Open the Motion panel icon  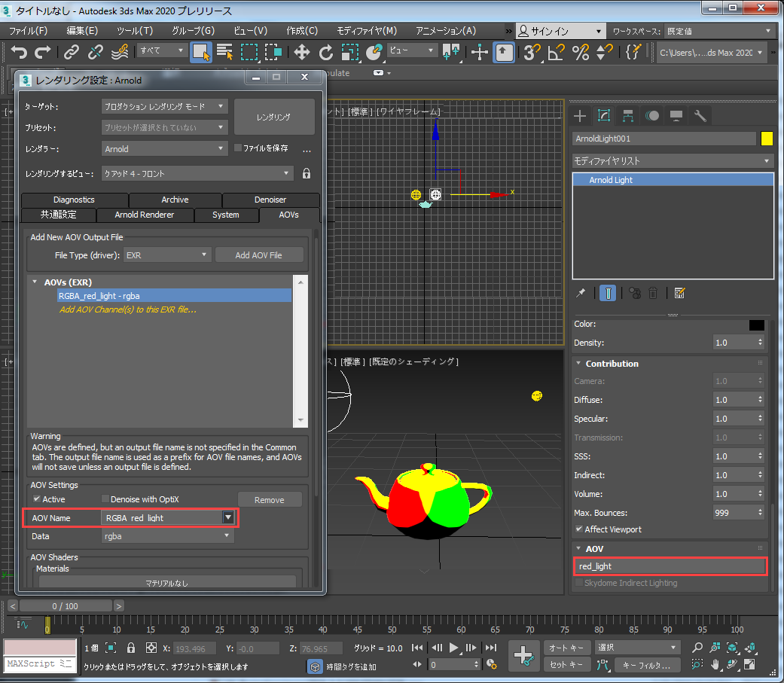[652, 116]
